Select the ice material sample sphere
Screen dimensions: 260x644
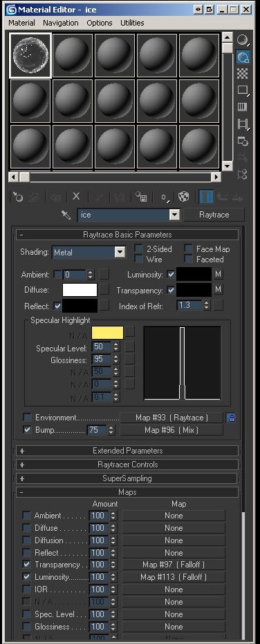pos(30,55)
